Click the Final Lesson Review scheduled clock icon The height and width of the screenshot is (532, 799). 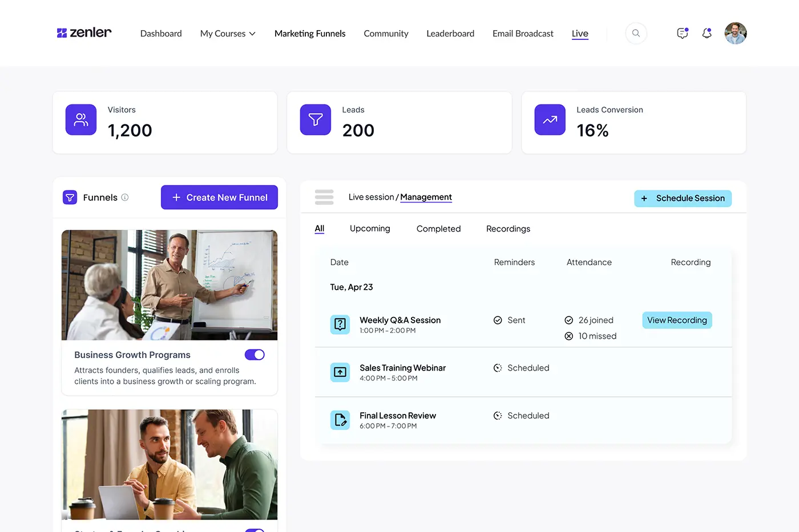pos(498,416)
